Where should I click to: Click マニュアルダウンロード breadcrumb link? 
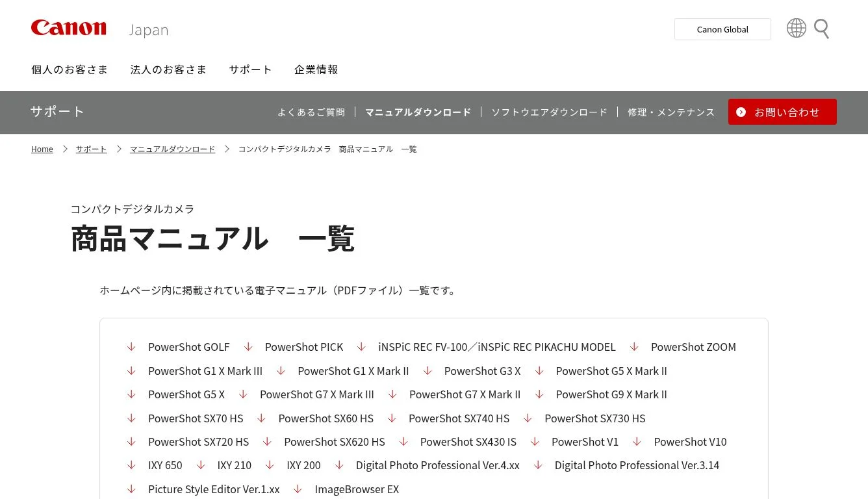pyautogui.click(x=172, y=149)
